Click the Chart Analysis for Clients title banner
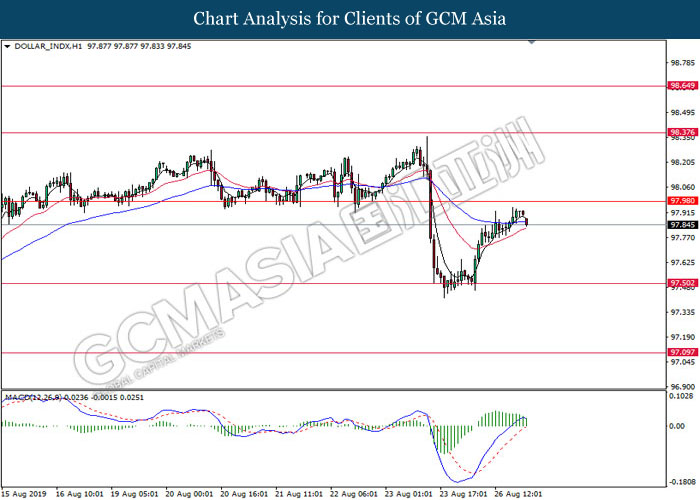The height and width of the screenshot is (500, 700). coord(349,19)
